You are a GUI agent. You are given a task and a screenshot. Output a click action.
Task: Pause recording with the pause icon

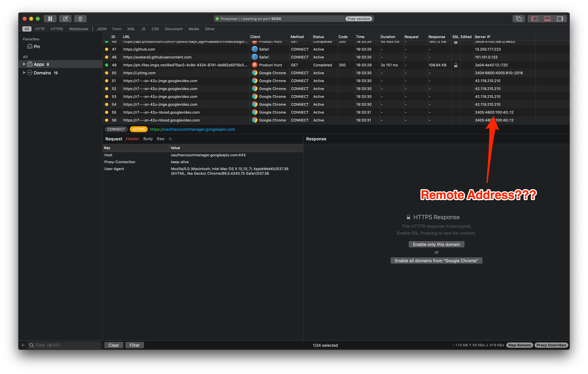(50, 19)
